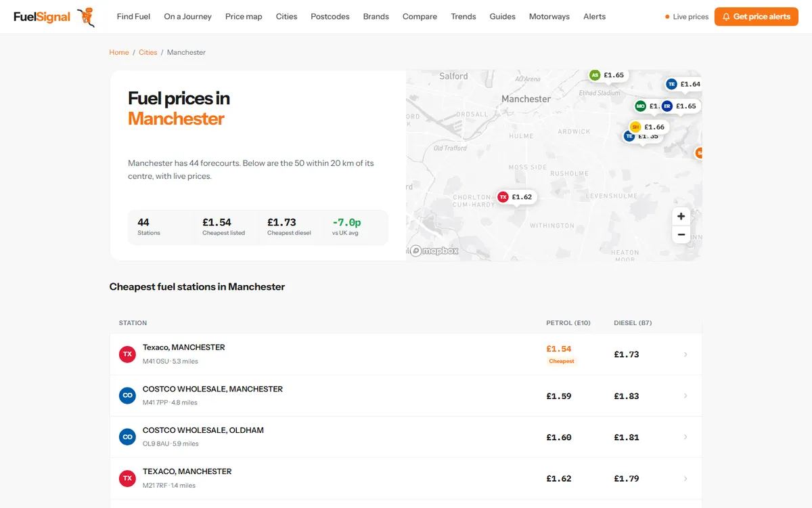
Task: Open the Guides page
Action: pos(503,17)
